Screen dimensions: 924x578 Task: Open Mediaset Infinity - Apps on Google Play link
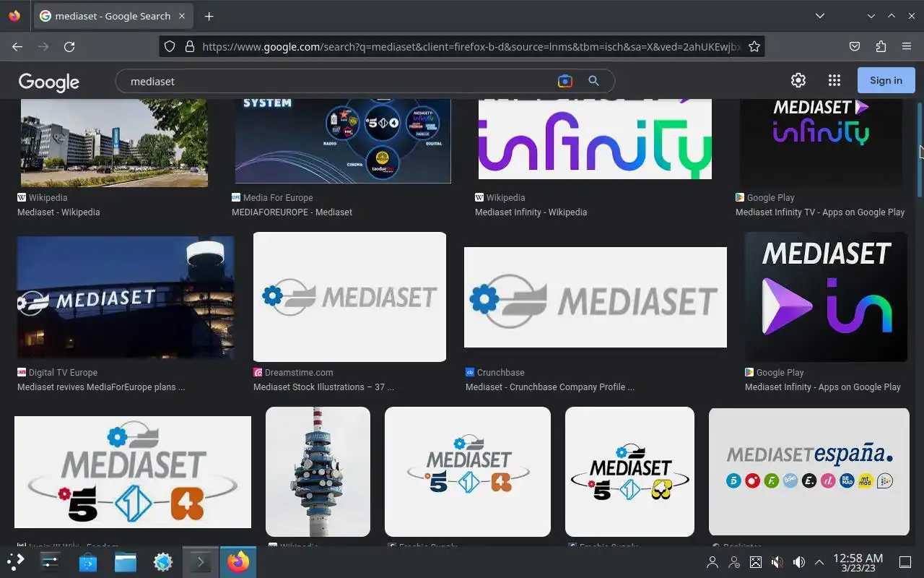click(823, 387)
